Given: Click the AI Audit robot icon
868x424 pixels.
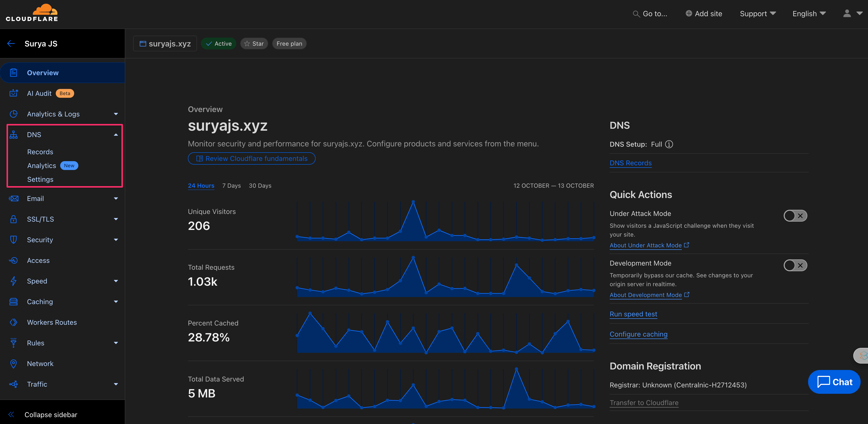Looking at the screenshot, I should pos(14,93).
